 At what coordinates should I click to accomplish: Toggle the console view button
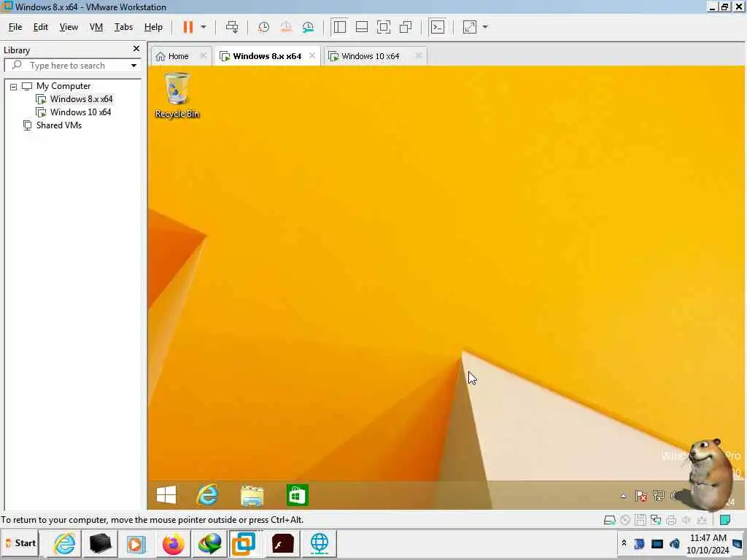click(x=438, y=27)
